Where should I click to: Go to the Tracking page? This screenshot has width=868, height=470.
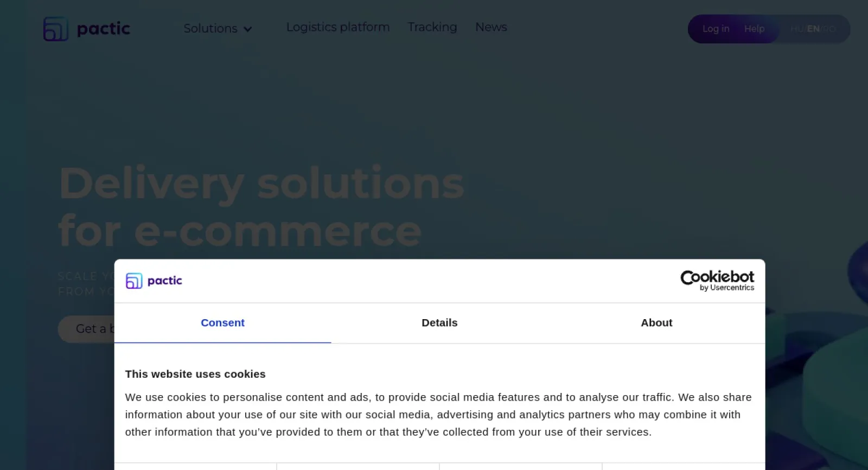432,27
